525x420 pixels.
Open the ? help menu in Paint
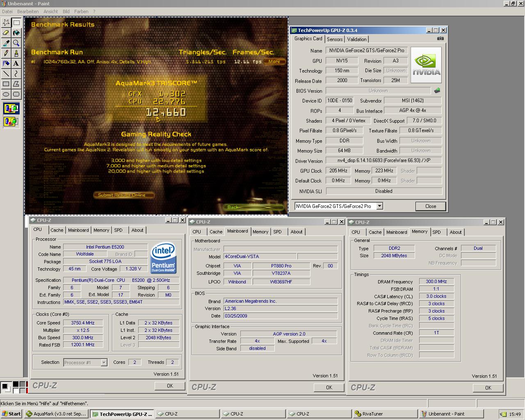94,11
